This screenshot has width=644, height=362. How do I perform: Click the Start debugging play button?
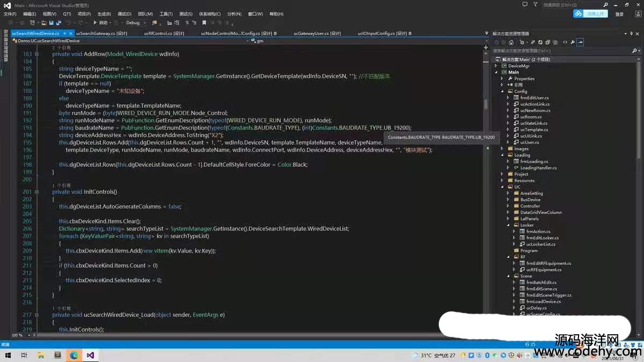tap(95, 23)
